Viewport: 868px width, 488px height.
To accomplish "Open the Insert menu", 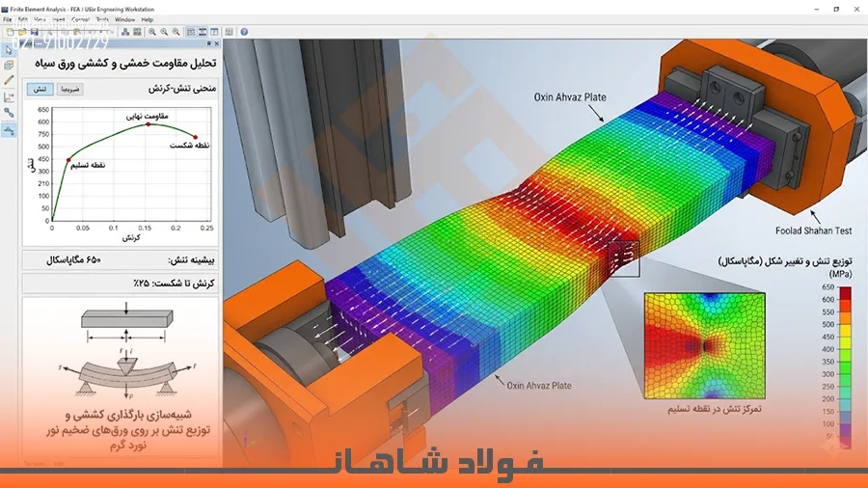I will pos(58,19).
